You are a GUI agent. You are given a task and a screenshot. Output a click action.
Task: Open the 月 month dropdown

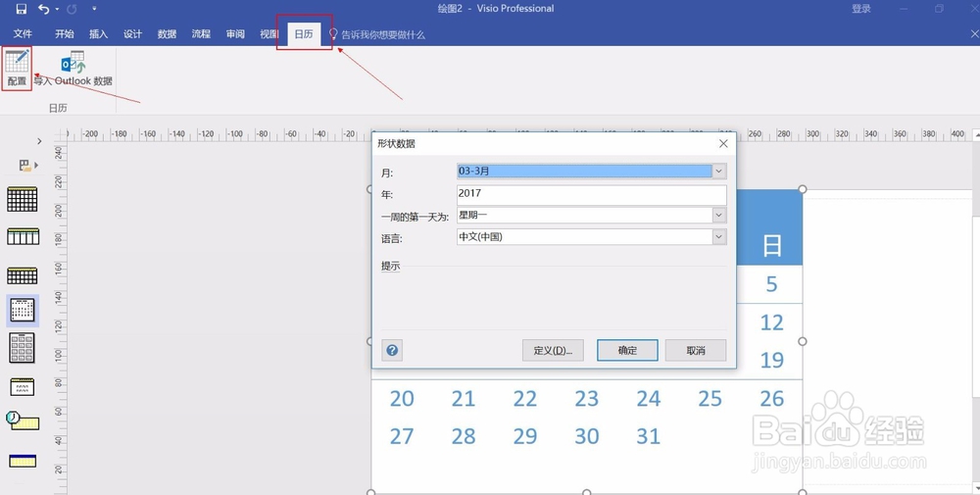pyautogui.click(x=718, y=171)
